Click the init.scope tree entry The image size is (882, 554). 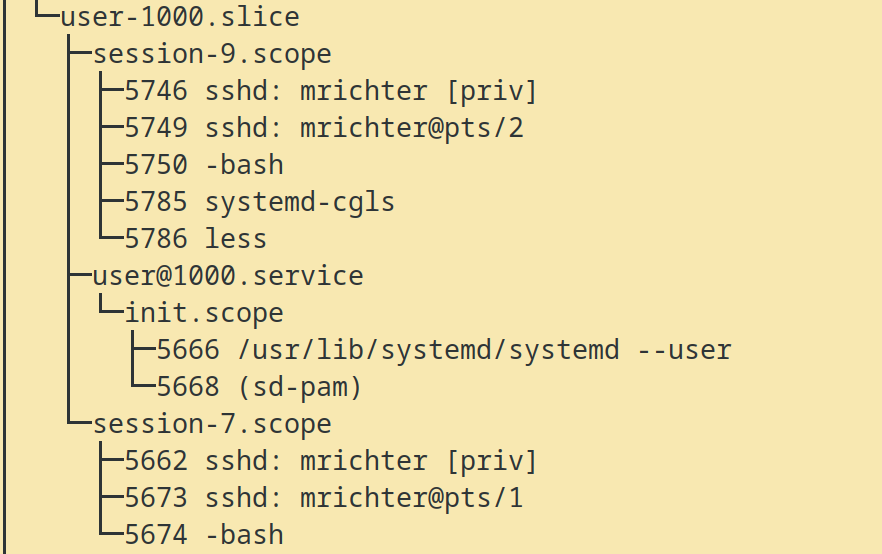click(x=204, y=313)
